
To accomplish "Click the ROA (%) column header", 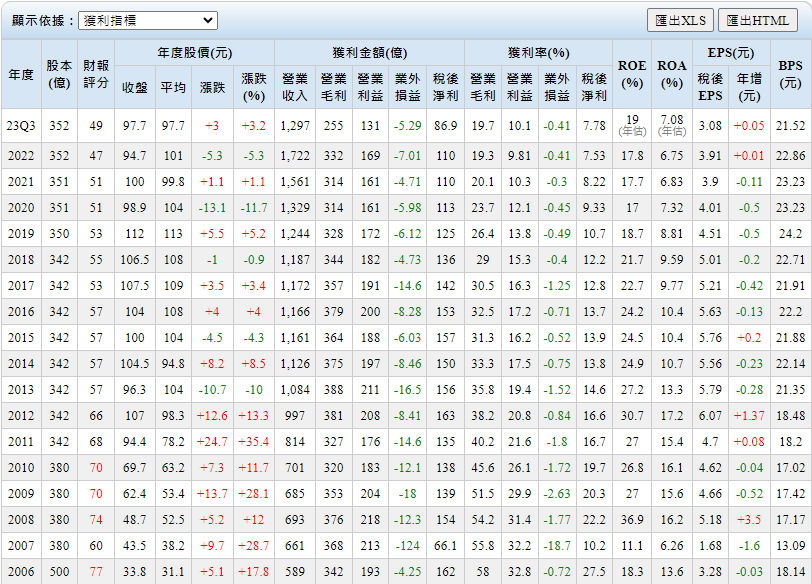I will (671, 75).
